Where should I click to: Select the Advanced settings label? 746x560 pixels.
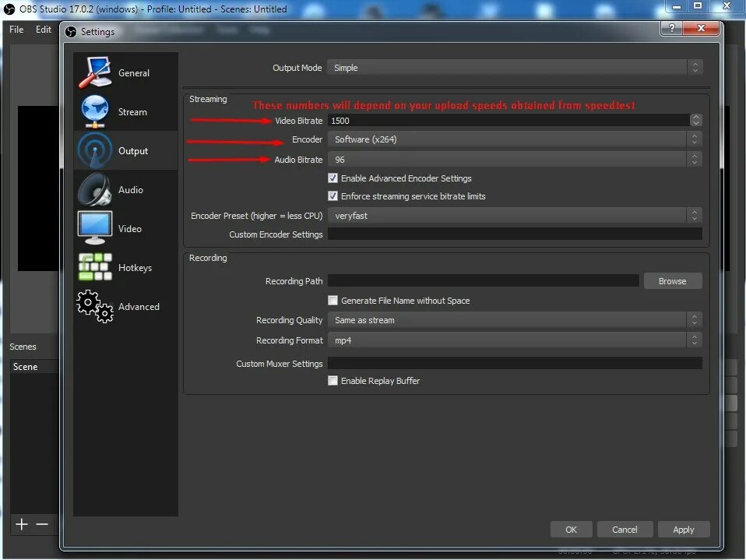[x=139, y=306]
